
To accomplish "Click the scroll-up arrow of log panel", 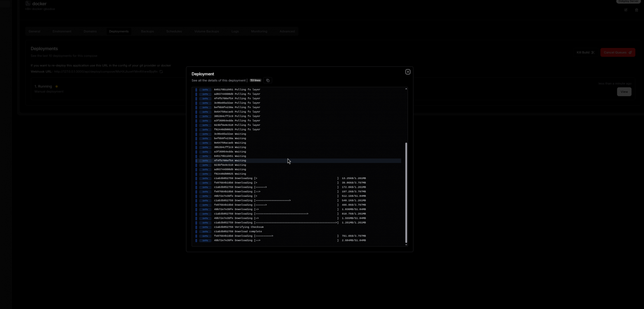I will [406, 89].
